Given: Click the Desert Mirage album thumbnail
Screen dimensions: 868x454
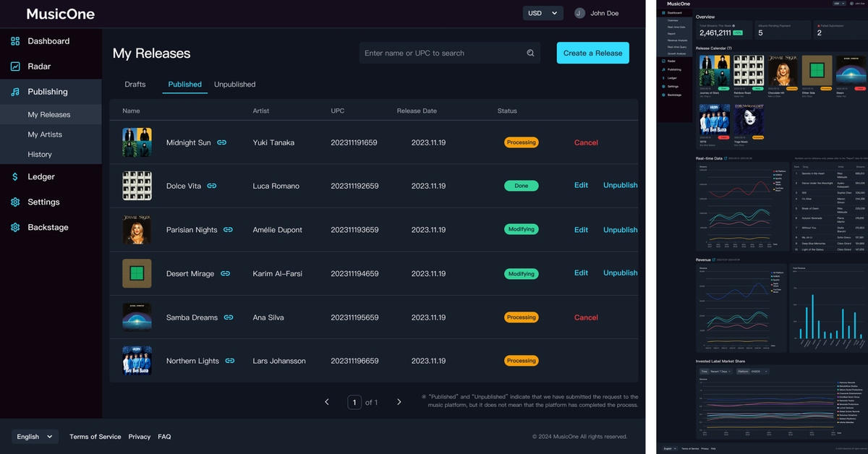Looking at the screenshot, I should point(137,273).
